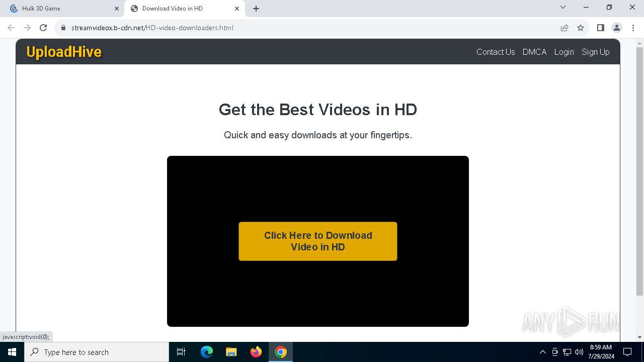Open the Chrome profile avatar

tap(616, 28)
